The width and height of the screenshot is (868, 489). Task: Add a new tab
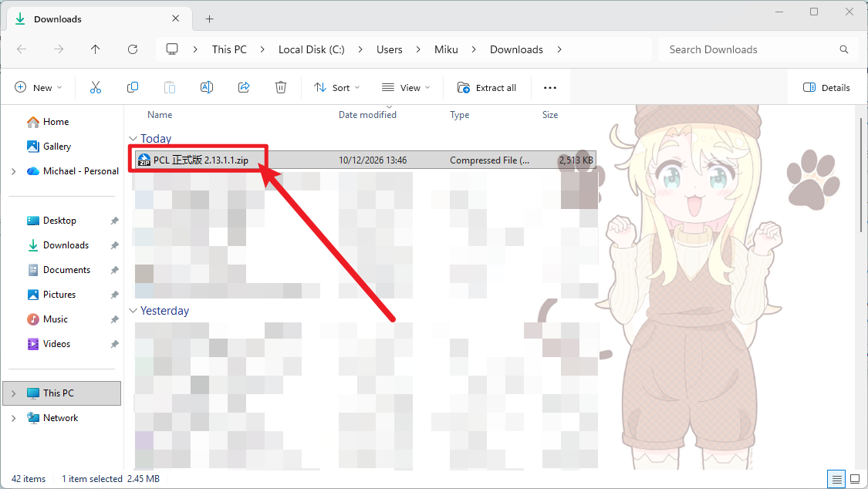[x=209, y=19]
